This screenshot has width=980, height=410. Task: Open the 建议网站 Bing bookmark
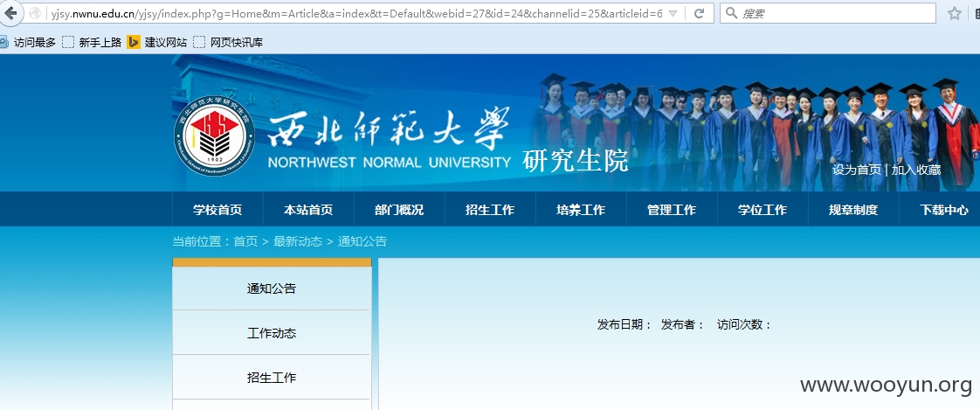[x=157, y=43]
